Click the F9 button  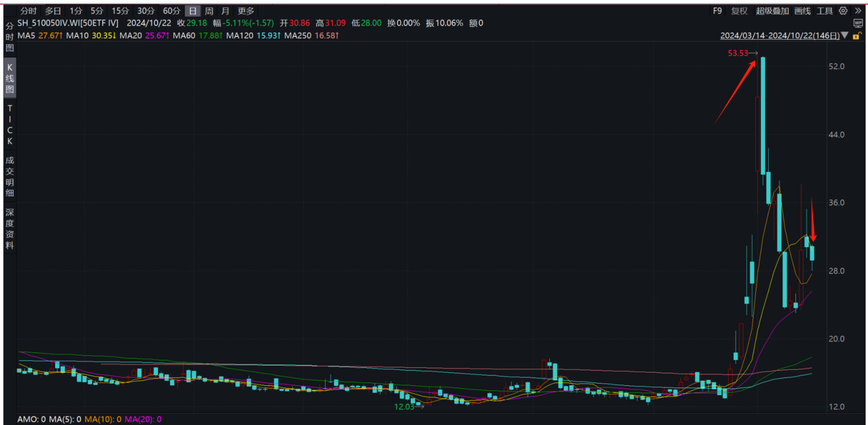coord(717,11)
